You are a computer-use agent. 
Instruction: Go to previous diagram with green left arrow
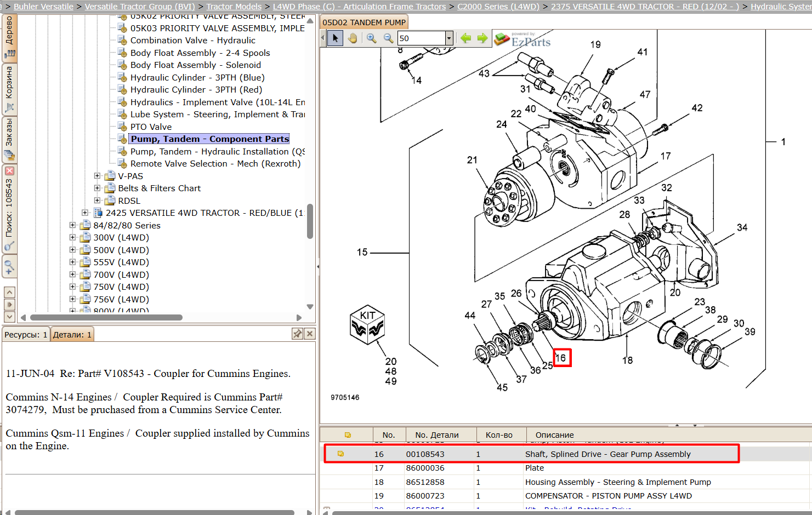coord(465,38)
